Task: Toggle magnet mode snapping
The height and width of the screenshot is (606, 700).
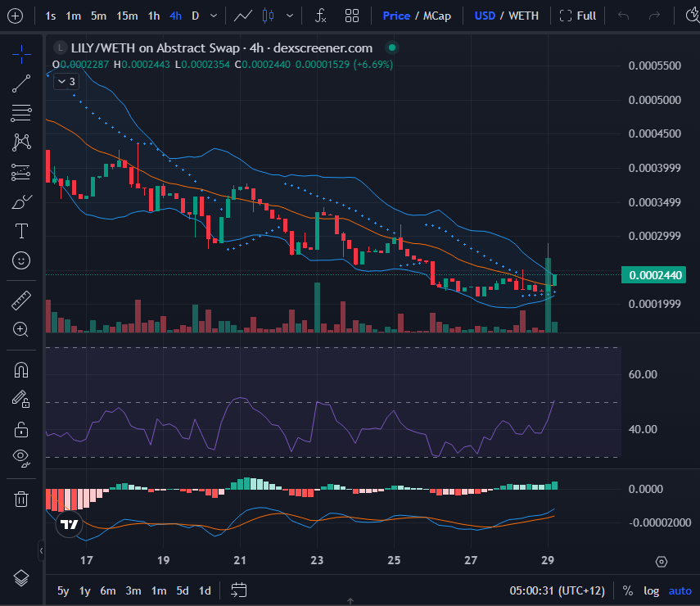Action: pos(21,370)
